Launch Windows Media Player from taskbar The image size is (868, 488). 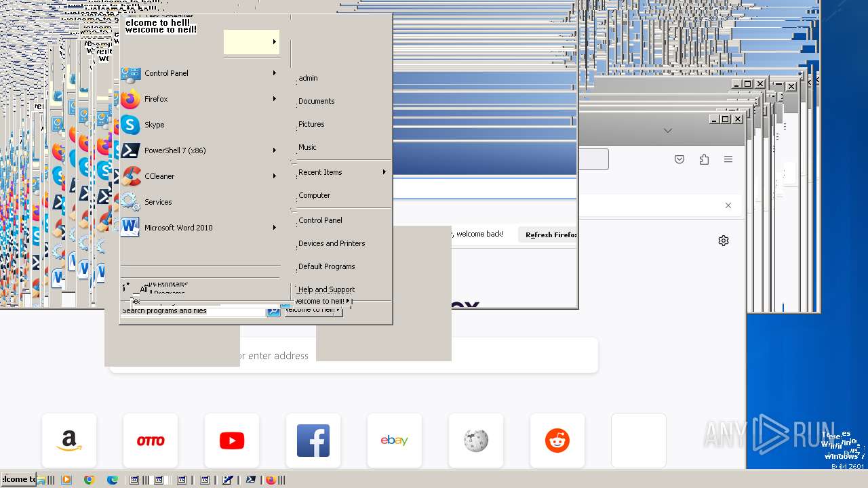66,480
